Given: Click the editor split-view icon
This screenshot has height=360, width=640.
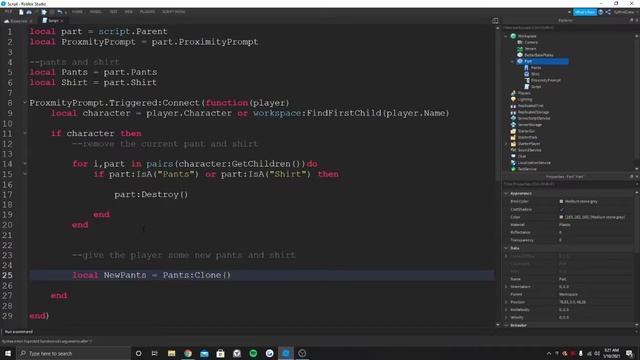Looking at the screenshot, I should [x=495, y=21].
